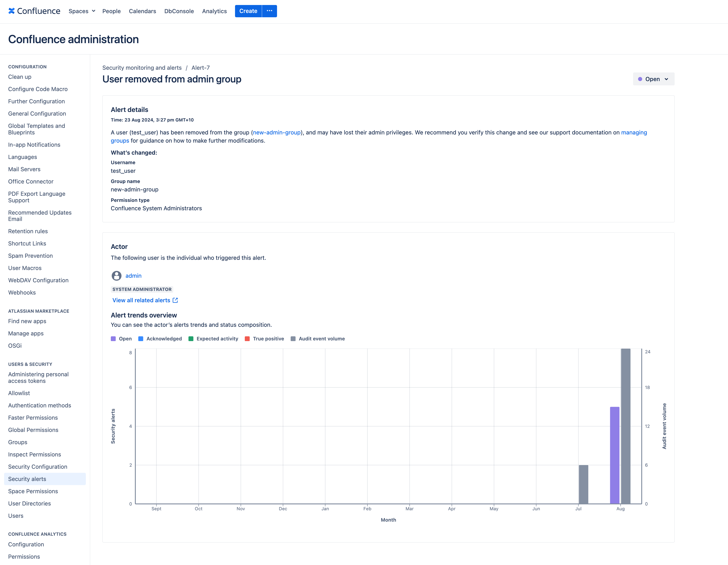Open Confluence Analytics Permissions

24,557
